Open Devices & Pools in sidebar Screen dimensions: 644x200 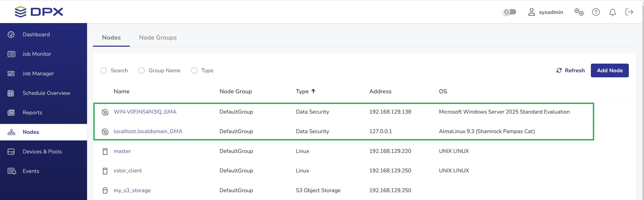(42, 152)
